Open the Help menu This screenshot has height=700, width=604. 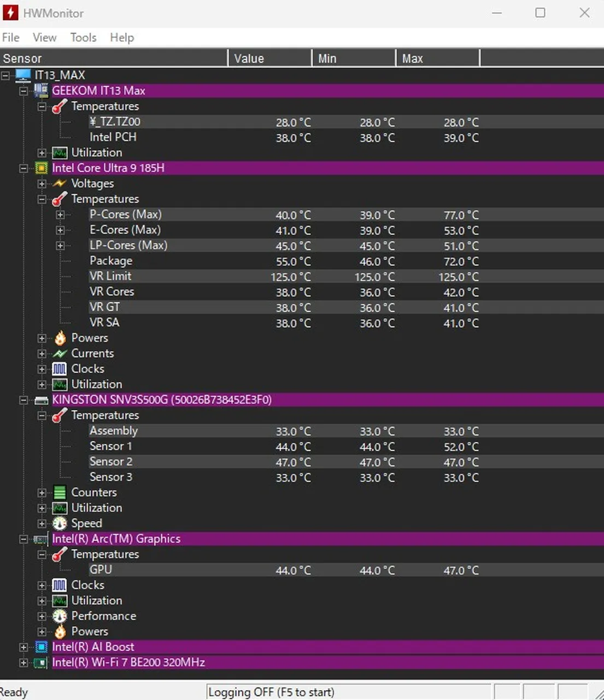pos(122,37)
